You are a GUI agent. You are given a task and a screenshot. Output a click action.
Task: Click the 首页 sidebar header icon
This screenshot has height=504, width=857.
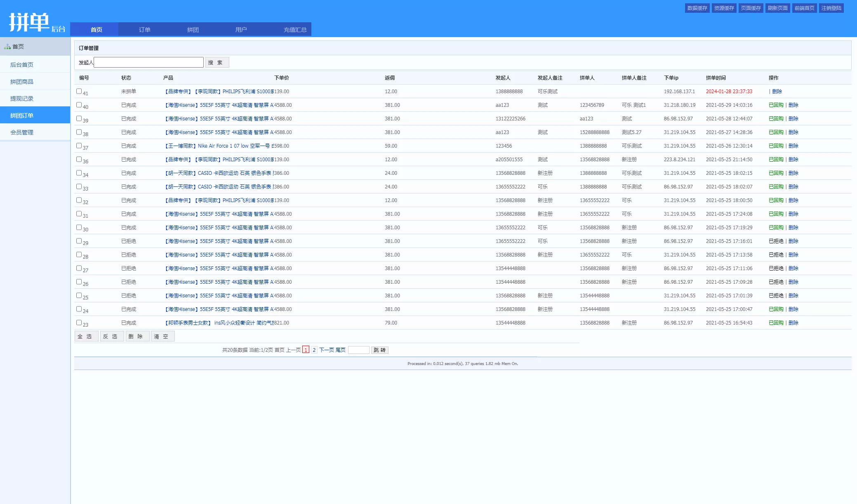tap(7, 47)
